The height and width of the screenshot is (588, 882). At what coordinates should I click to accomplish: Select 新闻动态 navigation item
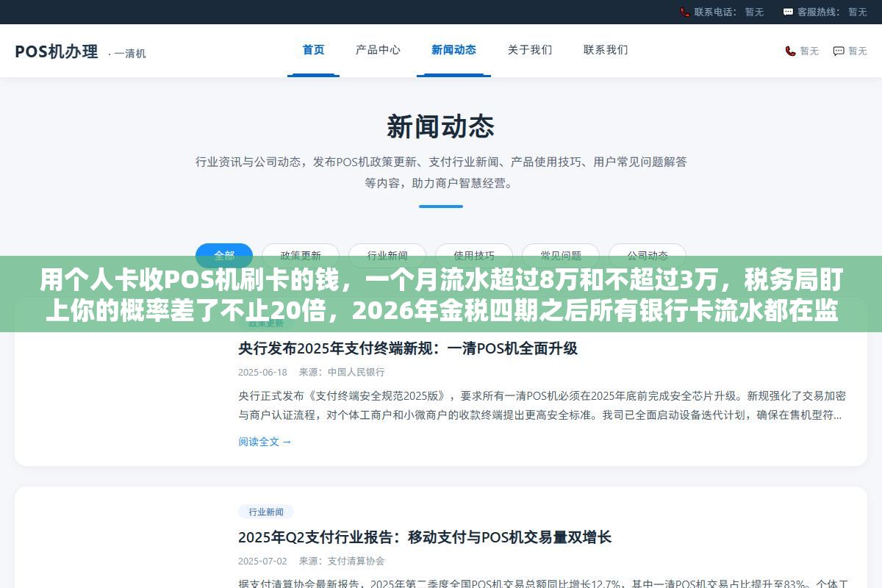pyautogui.click(x=453, y=50)
